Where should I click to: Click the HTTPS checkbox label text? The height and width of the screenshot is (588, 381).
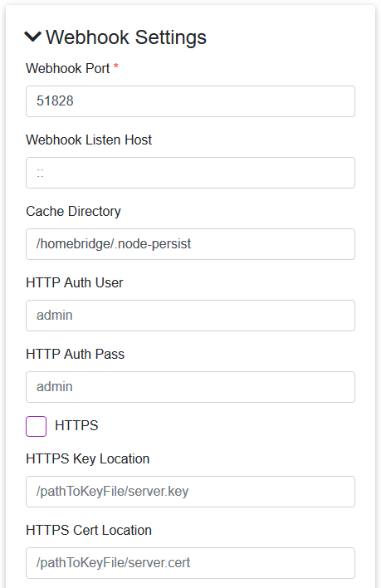point(76,425)
